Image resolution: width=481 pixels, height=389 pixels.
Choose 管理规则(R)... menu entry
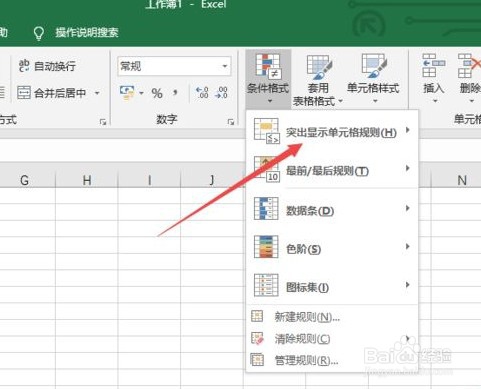point(332,360)
